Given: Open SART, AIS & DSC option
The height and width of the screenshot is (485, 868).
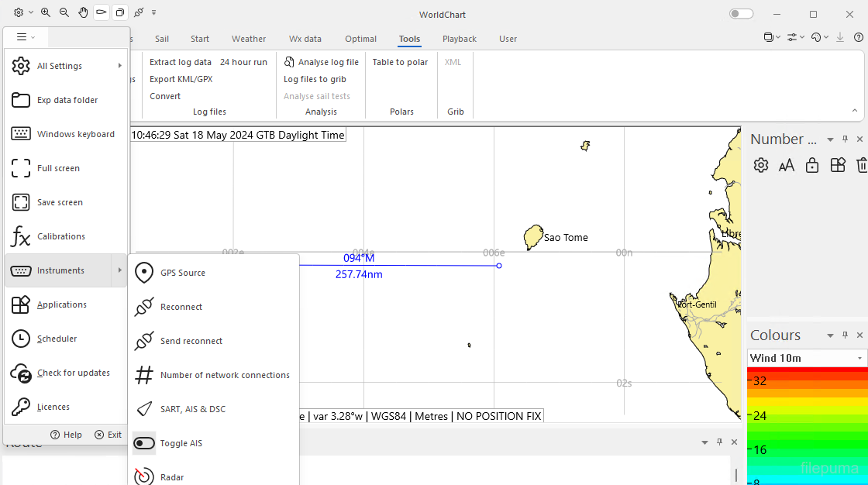Looking at the screenshot, I should tap(192, 409).
